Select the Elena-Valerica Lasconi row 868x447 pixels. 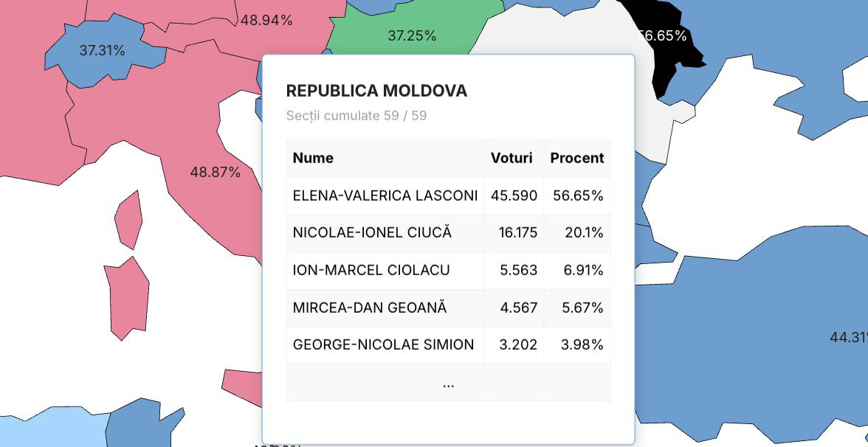click(x=449, y=196)
